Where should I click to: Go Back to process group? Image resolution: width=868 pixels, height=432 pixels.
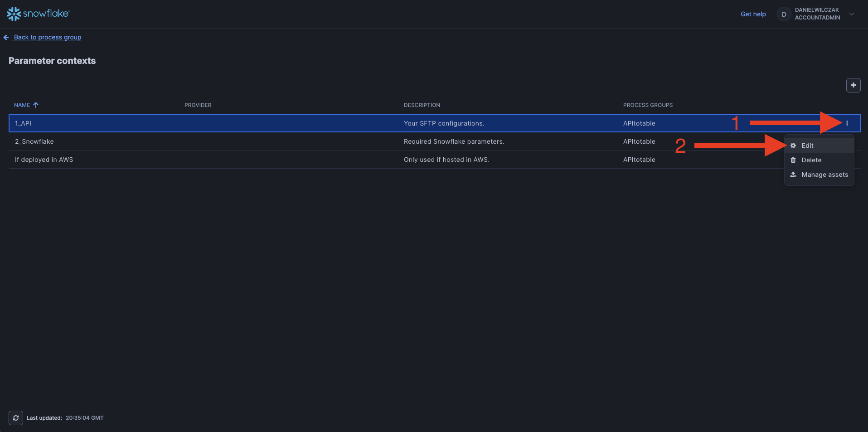coord(47,37)
